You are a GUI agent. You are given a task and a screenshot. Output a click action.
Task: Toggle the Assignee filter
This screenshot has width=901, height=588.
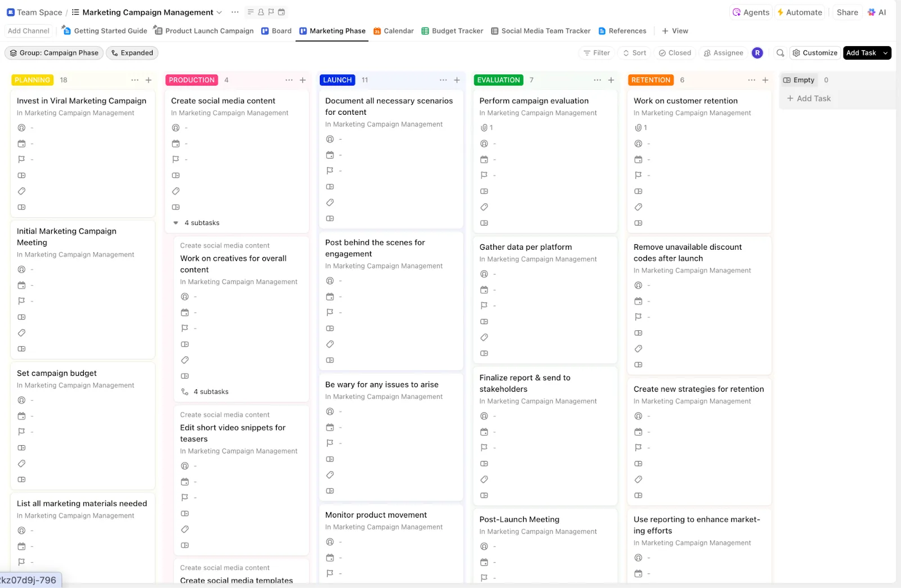724,53
